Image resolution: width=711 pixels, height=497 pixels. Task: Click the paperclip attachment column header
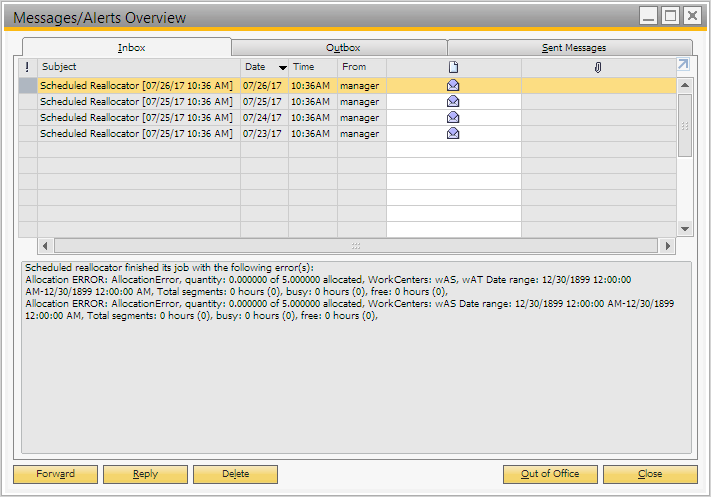pyautogui.click(x=598, y=67)
